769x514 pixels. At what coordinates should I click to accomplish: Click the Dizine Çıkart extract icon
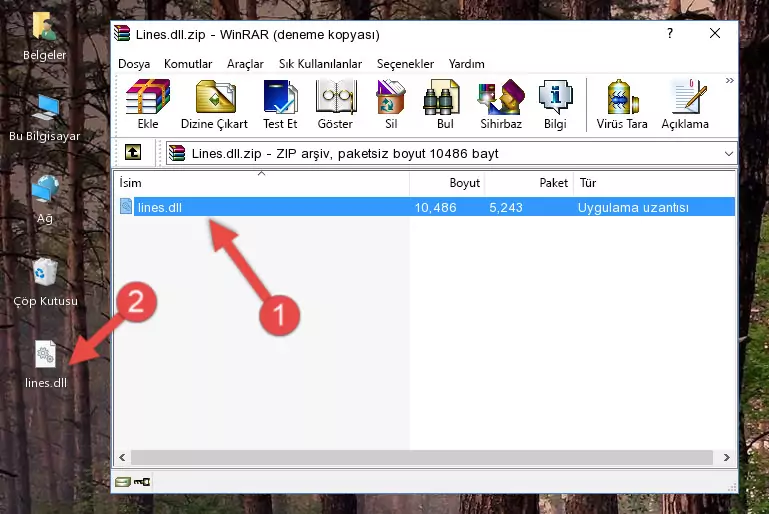coord(214,104)
